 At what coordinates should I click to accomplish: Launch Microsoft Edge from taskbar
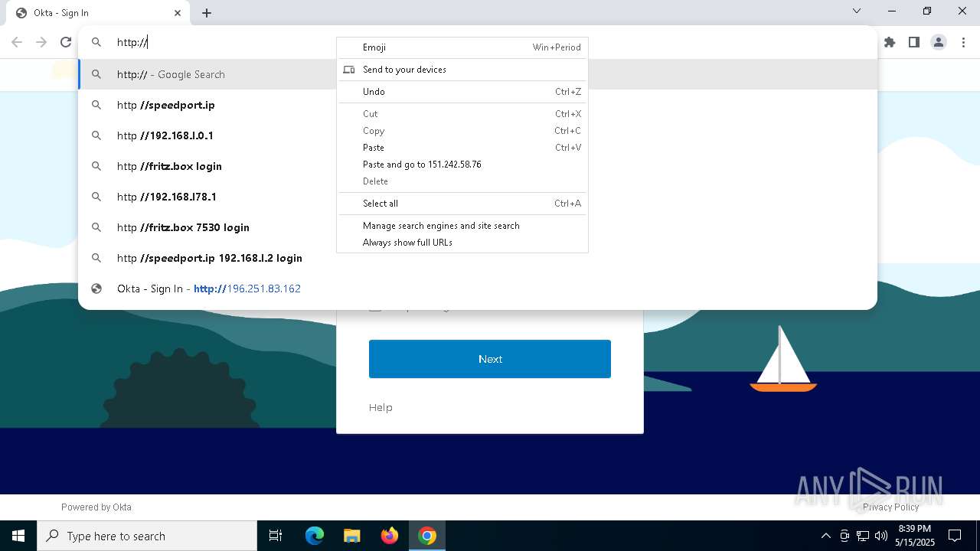(315, 536)
